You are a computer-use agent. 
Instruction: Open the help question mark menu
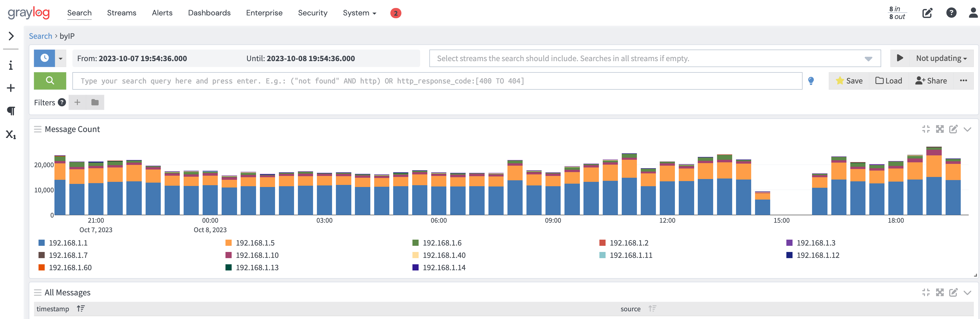point(951,13)
